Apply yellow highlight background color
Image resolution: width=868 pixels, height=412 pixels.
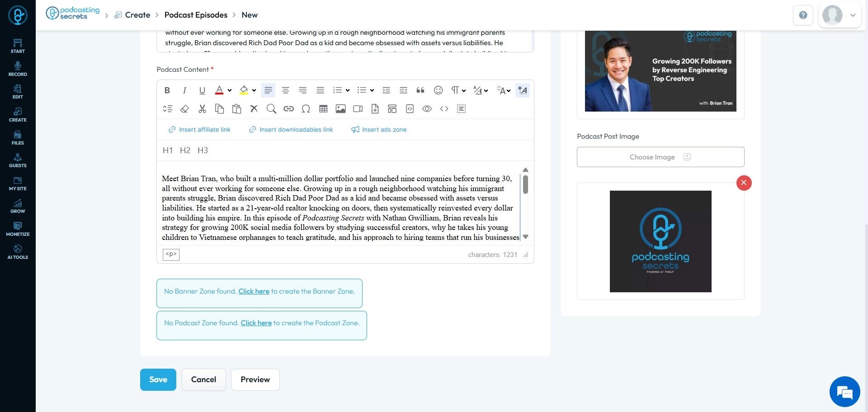point(244,90)
